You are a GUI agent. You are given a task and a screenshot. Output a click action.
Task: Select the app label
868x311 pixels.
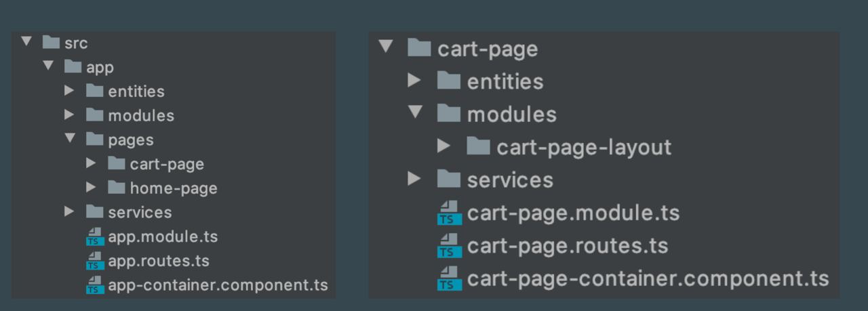100,68
